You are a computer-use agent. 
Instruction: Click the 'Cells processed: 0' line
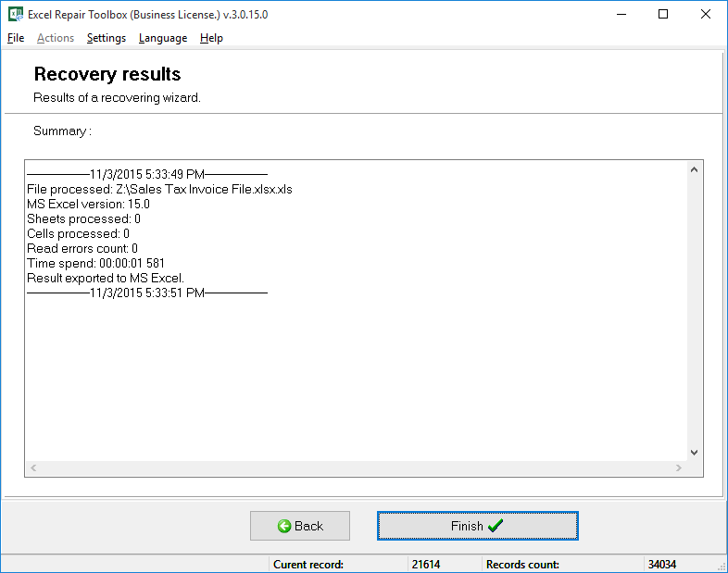tap(78, 234)
